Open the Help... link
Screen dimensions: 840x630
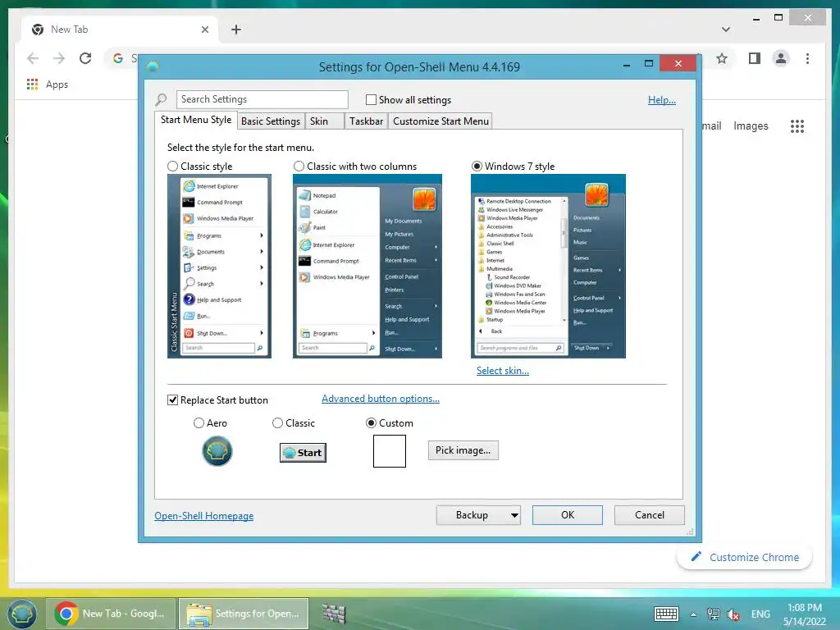click(662, 100)
